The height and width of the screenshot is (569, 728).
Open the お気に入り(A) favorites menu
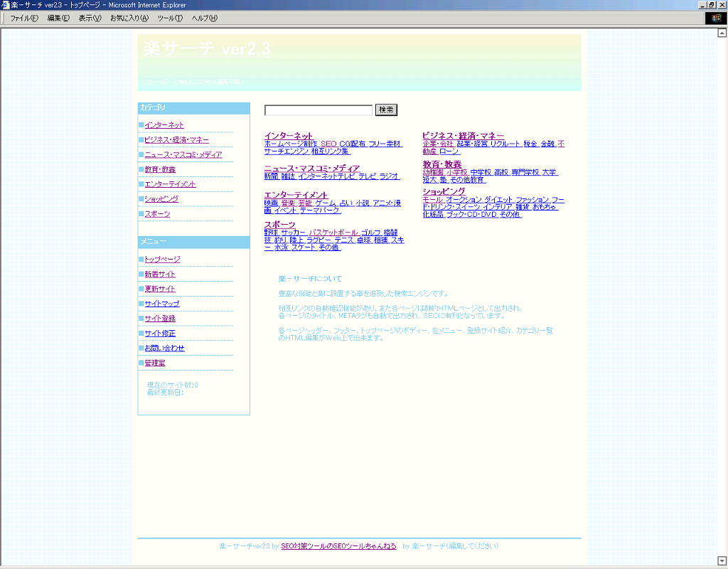pyautogui.click(x=129, y=18)
